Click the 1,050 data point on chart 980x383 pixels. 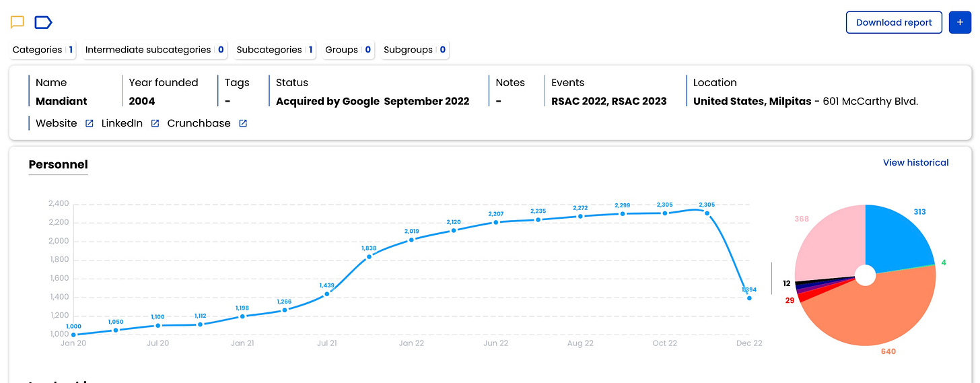pyautogui.click(x=116, y=330)
